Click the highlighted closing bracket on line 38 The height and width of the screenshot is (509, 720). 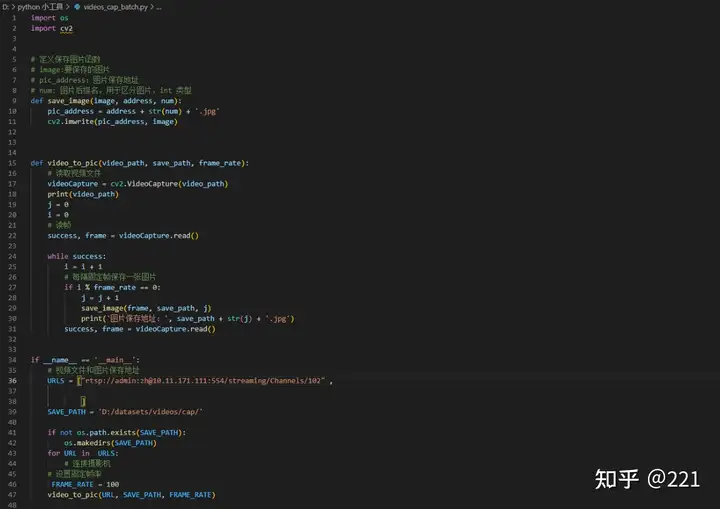point(83,401)
